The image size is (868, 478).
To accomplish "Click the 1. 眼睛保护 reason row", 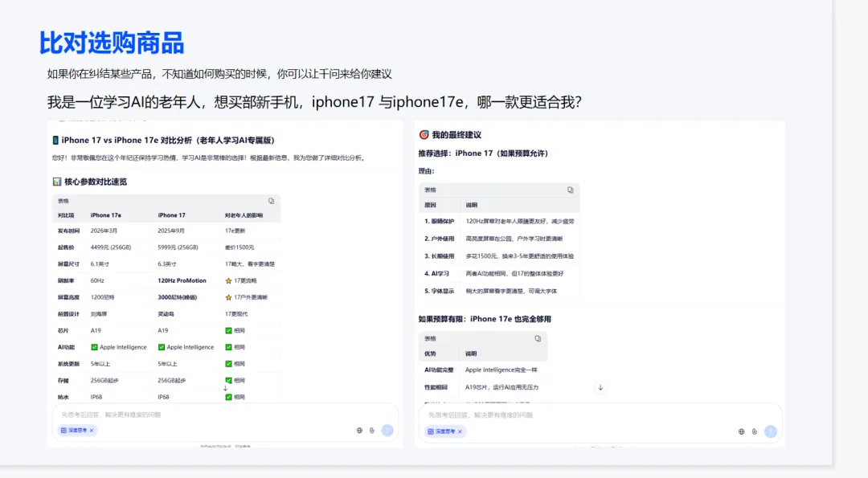I will [499, 221].
